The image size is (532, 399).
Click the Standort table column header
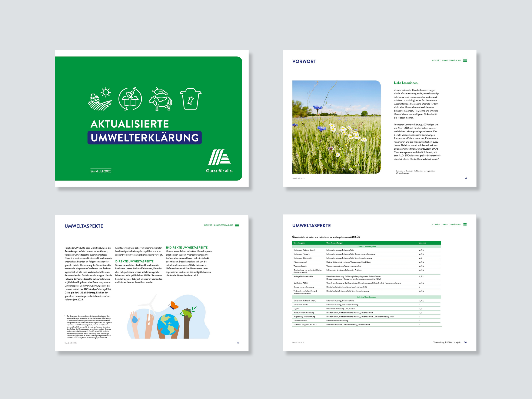click(x=422, y=243)
